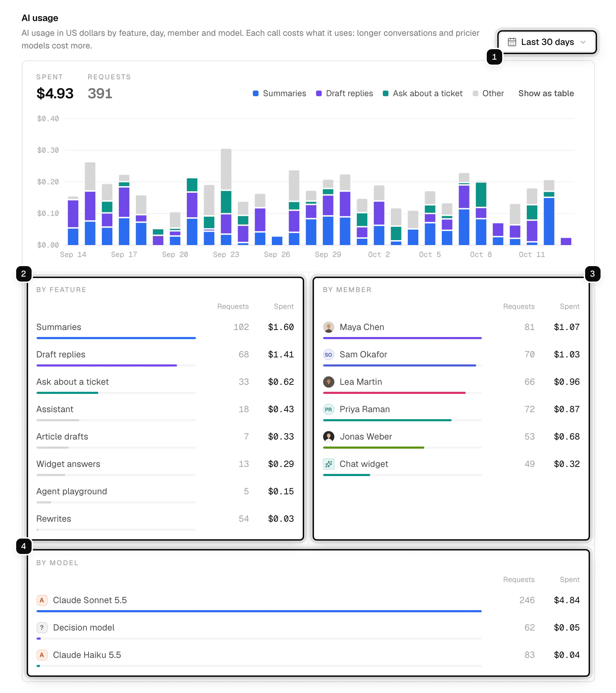Click the Lea Martin member name
This screenshot has height=693, width=616.
tap(361, 382)
